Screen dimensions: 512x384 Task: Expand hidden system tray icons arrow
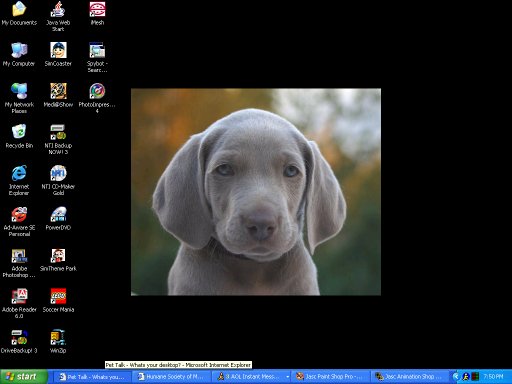pyautogui.click(x=456, y=377)
